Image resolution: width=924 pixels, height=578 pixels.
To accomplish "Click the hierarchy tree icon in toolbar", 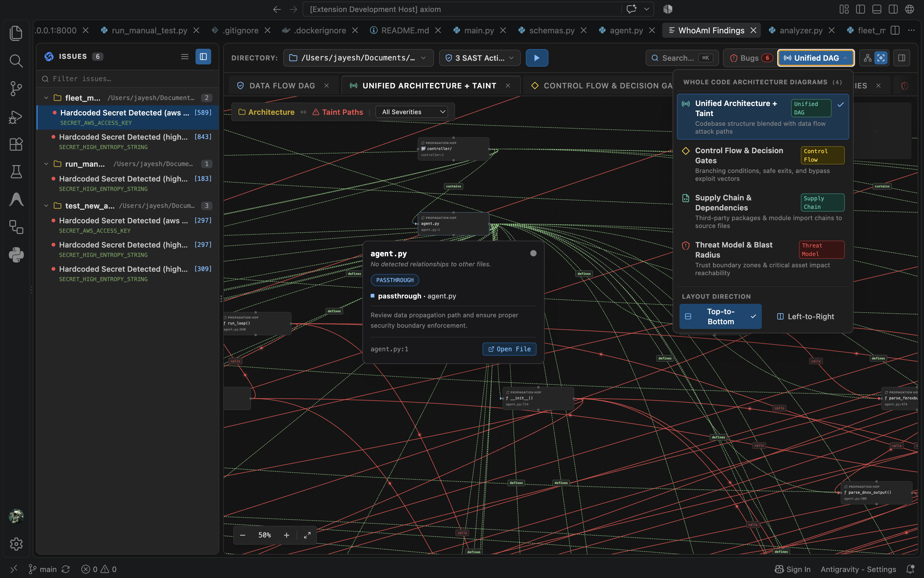I will tap(868, 58).
